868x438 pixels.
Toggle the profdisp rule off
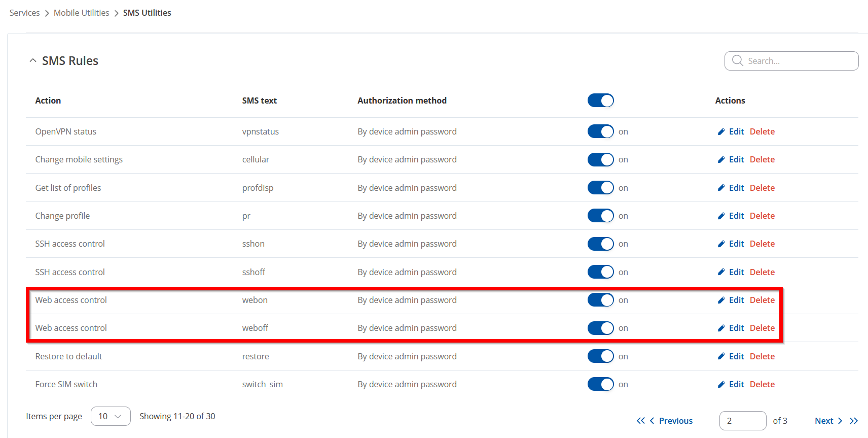pos(601,188)
